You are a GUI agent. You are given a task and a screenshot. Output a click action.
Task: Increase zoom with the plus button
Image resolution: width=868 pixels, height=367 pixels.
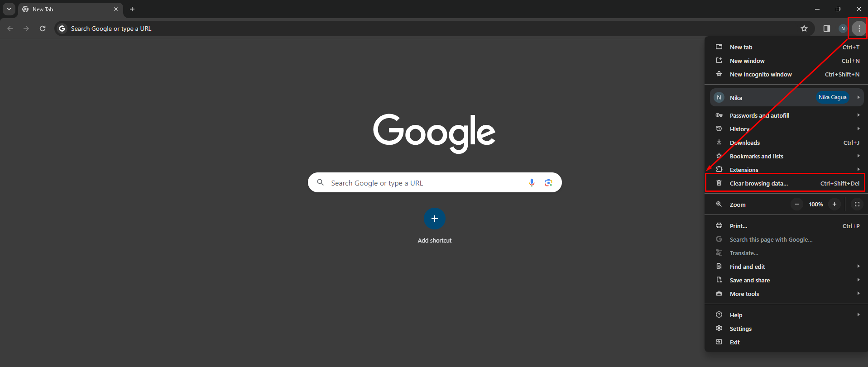click(x=834, y=204)
